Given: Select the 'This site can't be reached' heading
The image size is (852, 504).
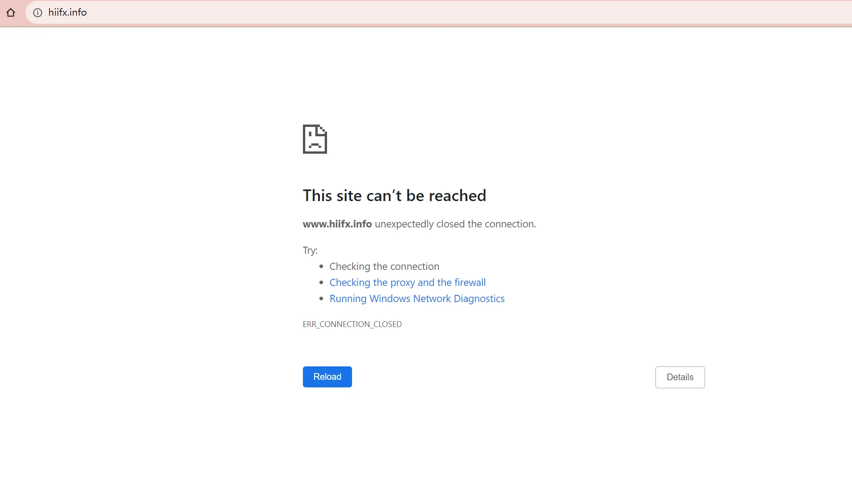Looking at the screenshot, I should click(395, 195).
